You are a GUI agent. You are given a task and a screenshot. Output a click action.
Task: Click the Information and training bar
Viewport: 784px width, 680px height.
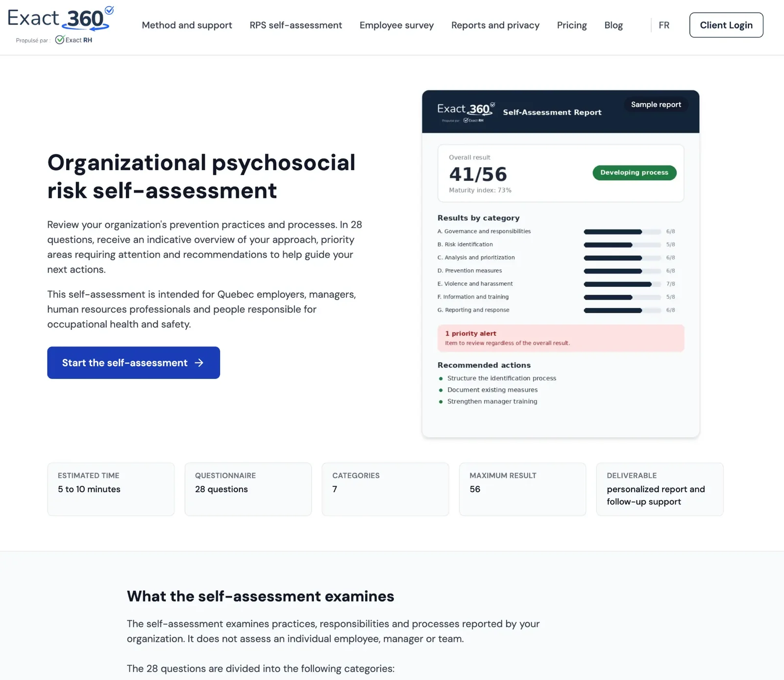[x=622, y=297]
